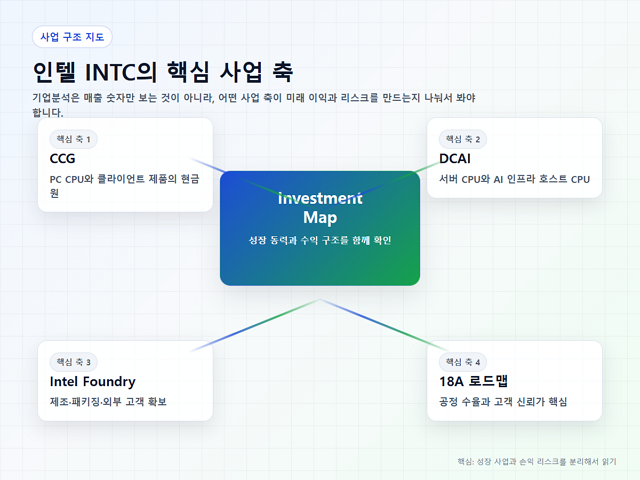Viewport: 640px width, 480px height.
Task: Click the caption '성장 동력과 수익 구조를 함께 확인'
Action: (320, 240)
